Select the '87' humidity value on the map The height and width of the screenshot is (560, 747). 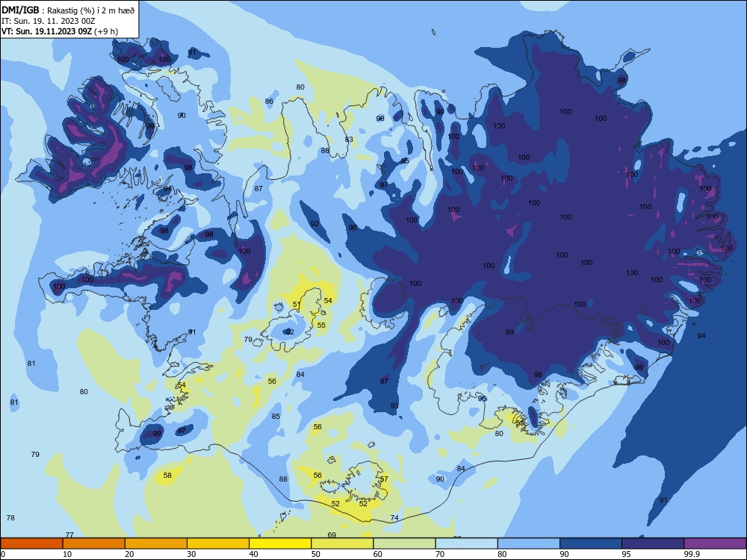(x=258, y=189)
